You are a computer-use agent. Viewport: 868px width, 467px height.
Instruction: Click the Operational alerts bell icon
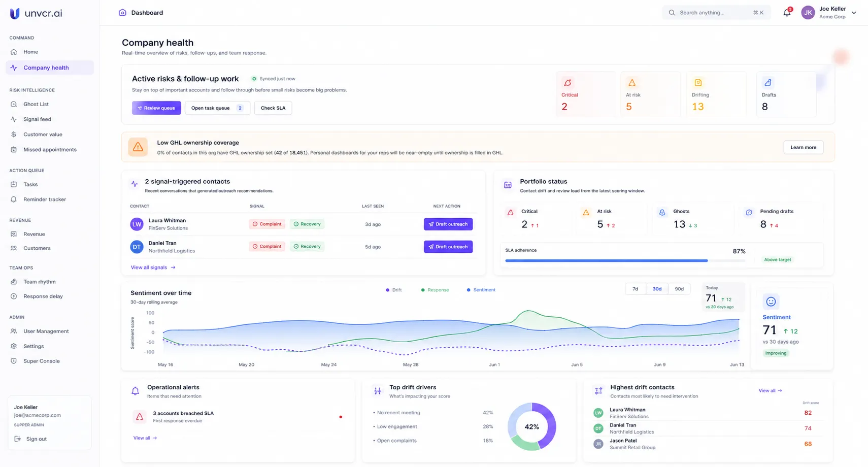coord(135,391)
